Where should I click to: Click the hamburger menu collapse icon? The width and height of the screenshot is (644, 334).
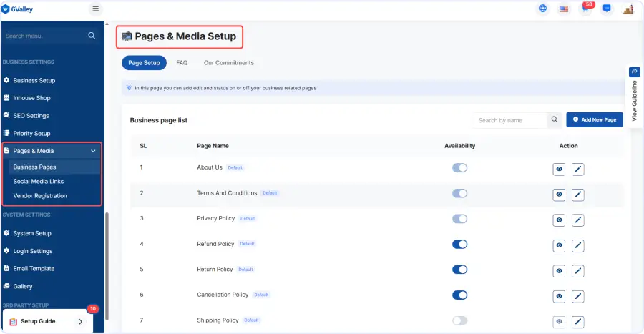(96, 9)
